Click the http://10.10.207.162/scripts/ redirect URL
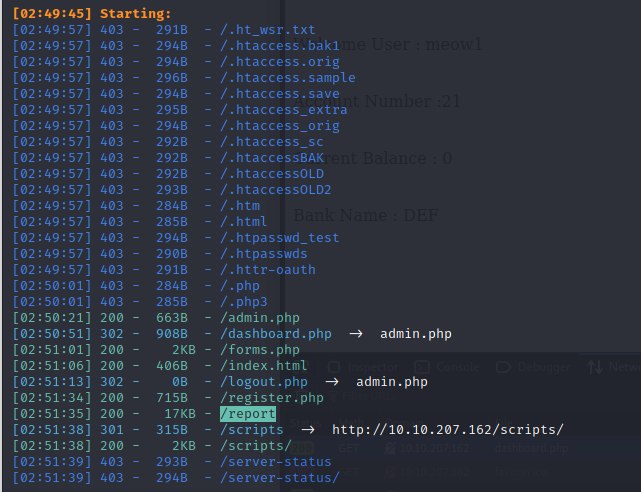The image size is (641, 492). point(447,430)
